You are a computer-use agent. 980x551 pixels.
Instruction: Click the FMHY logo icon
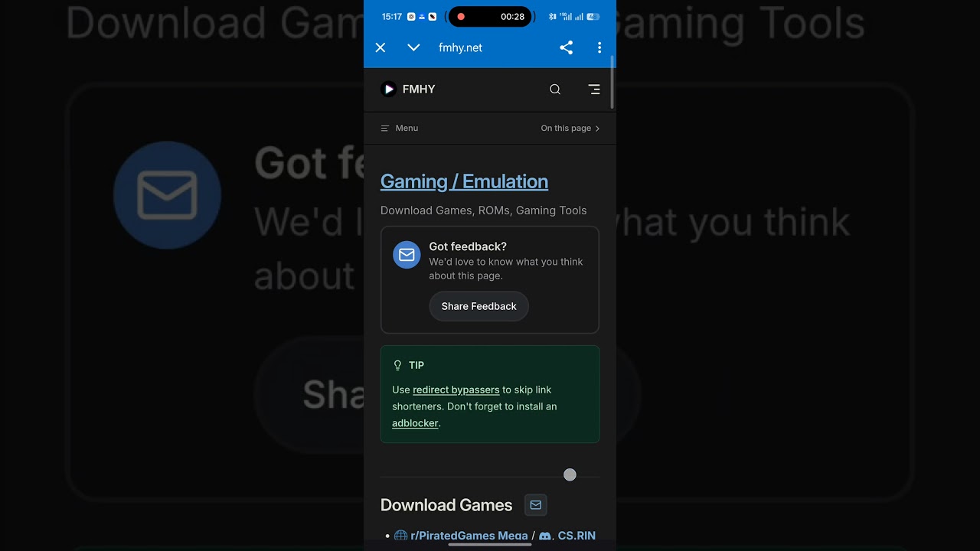click(389, 90)
